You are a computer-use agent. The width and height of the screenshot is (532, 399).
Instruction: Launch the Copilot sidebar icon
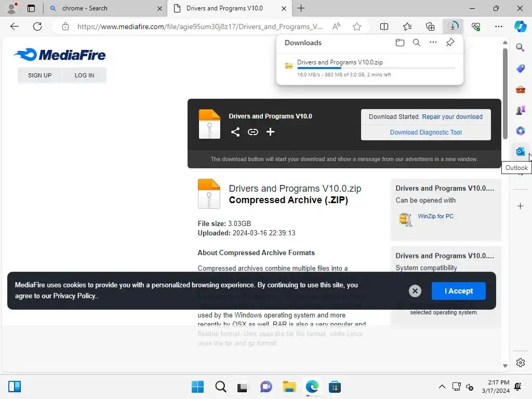520,26
